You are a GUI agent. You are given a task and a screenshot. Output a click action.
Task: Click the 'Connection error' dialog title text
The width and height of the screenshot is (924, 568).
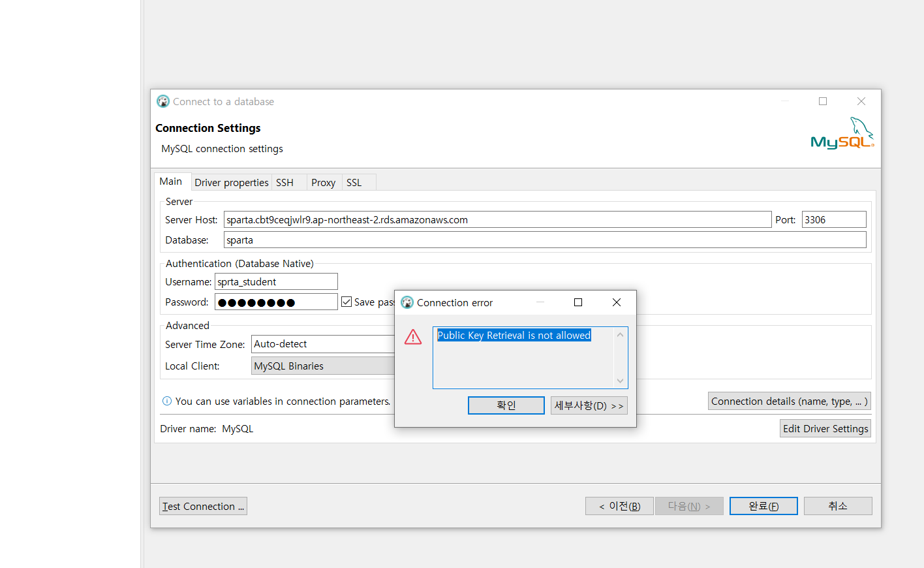455,302
